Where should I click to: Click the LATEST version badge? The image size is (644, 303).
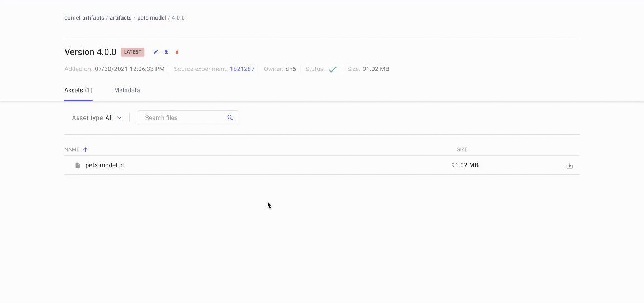(x=132, y=52)
